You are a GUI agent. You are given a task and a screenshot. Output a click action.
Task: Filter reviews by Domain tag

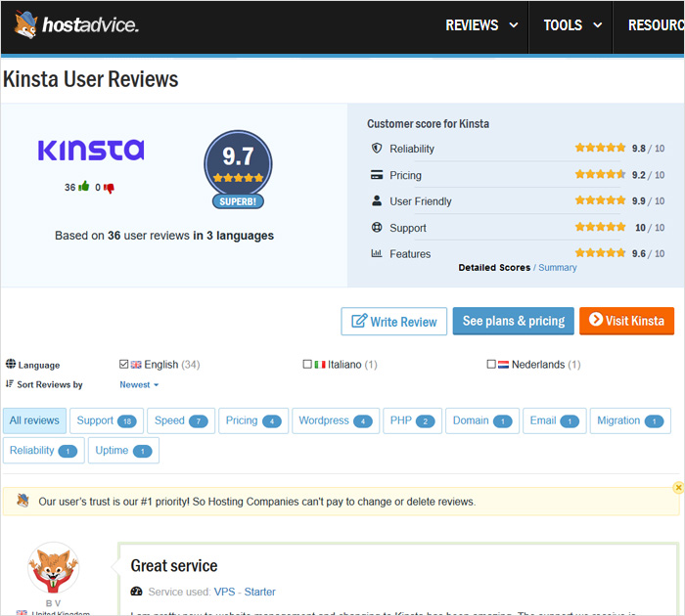tap(482, 420)
